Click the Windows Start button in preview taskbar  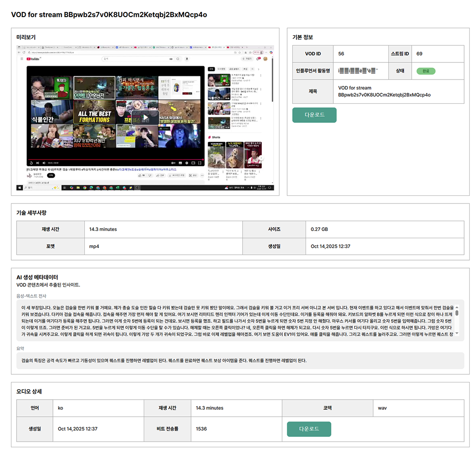pos(20,188)
